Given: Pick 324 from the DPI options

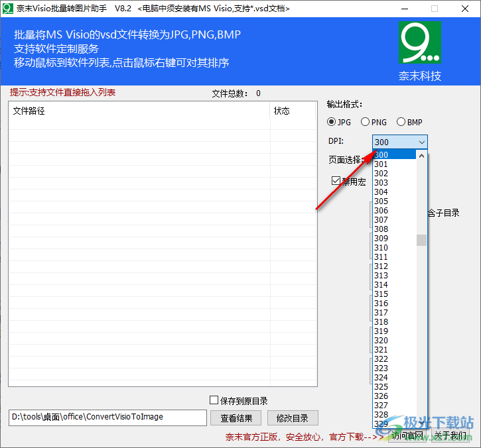Looking at the screenshot, I should pos(394,377).
